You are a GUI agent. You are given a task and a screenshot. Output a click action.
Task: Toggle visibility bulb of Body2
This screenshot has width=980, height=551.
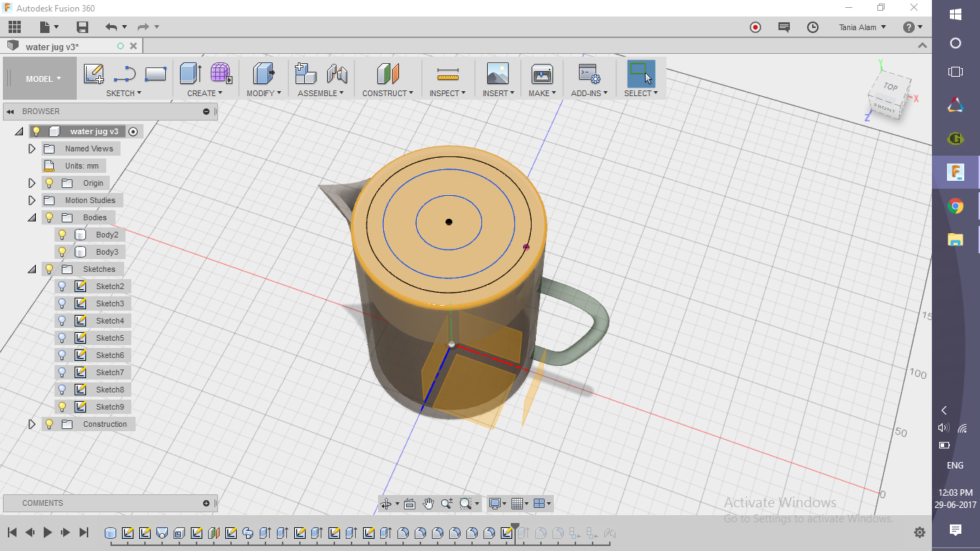coord(62,235)
